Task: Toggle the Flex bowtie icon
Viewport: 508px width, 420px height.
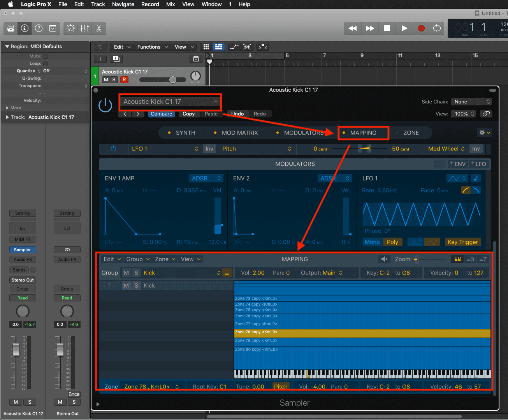Action: point(247,47)
